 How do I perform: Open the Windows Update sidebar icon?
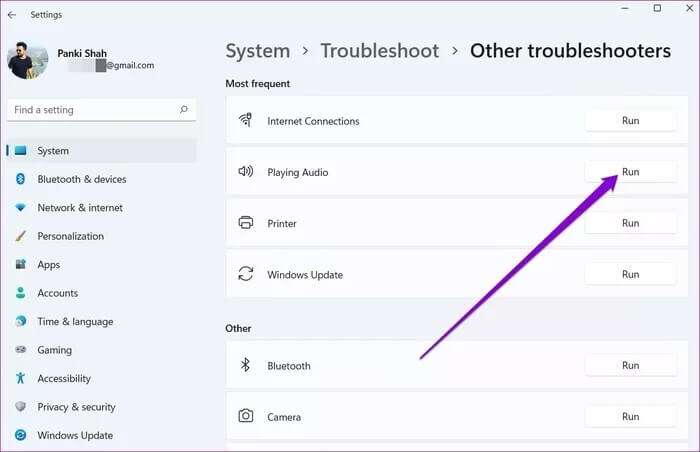coord(21,435)
